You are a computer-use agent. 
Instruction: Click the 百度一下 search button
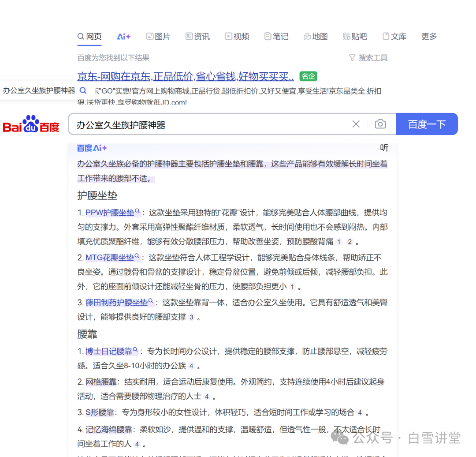click(x=427, y=124)
